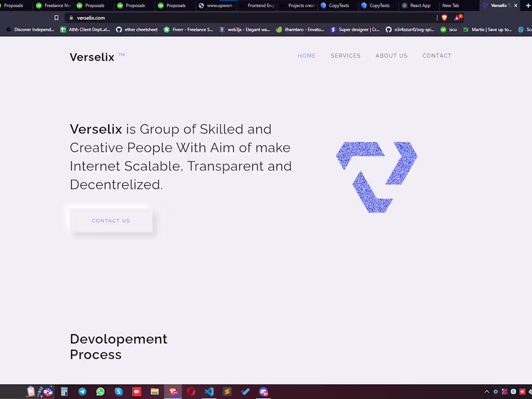Image resolution: width=532 pixels, height=399 pixels.
Task: Open Opera browser from the taskbar
Action: 191,391
